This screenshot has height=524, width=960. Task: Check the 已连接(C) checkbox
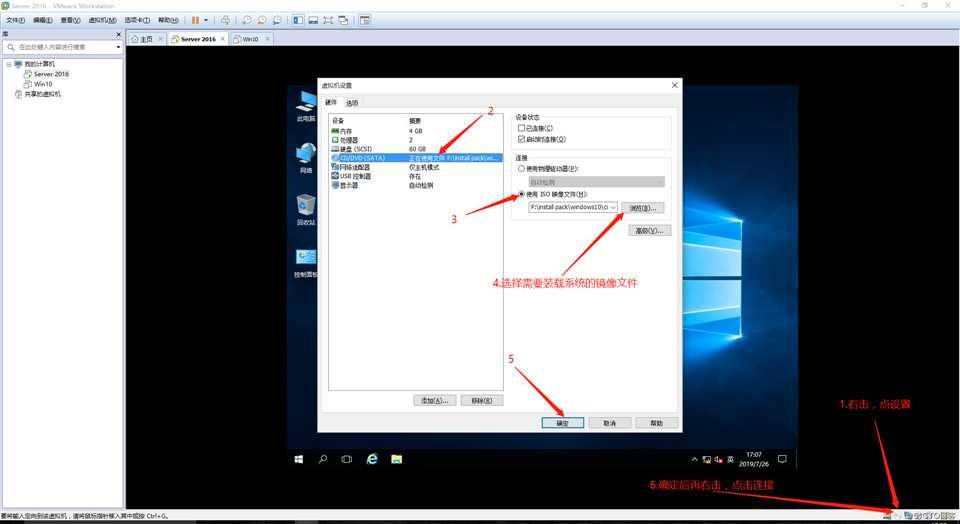click(x=522, y=128)
